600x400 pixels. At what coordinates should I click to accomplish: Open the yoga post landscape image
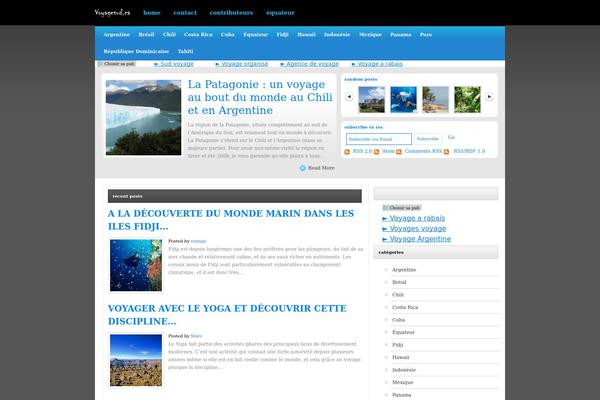point(136,360)
